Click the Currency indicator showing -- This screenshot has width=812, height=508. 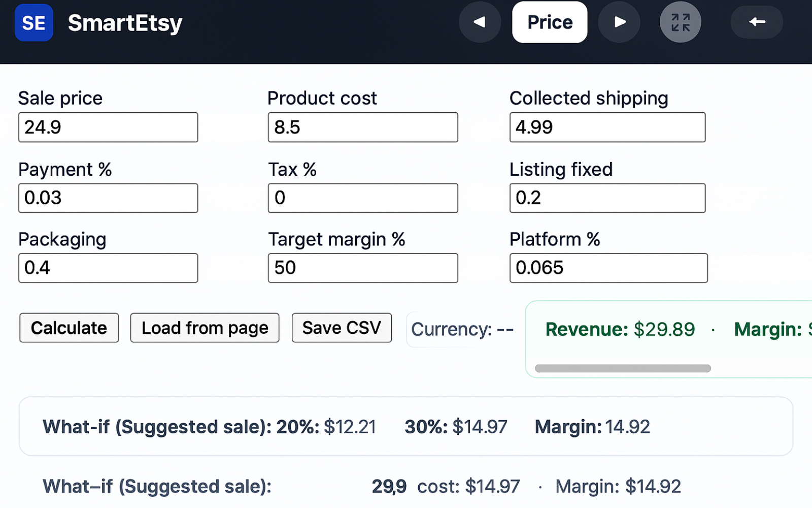[462, 329]
